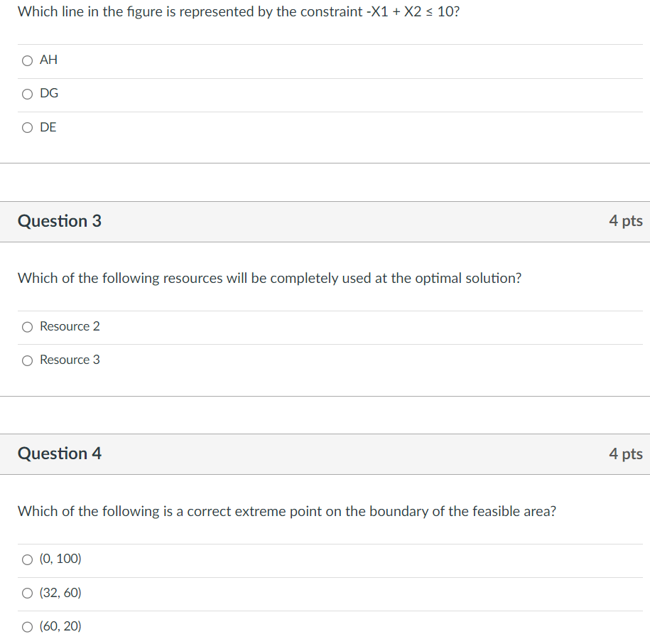Select Resource 2 as the answer
650x644 pixels.
[x=26, y=327]
